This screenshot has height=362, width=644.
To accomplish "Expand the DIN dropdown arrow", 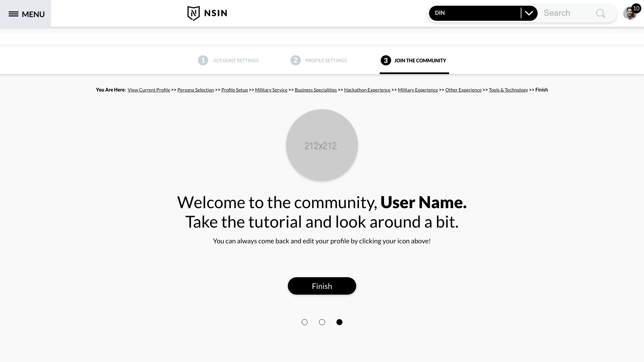I will tap(529, 13).
